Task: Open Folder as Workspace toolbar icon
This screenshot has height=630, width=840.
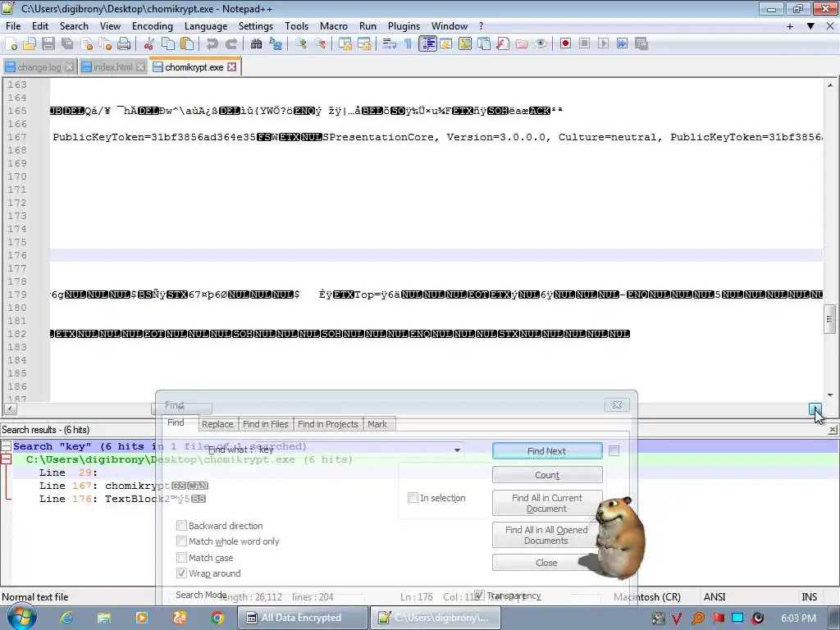Action: point(521,44)
